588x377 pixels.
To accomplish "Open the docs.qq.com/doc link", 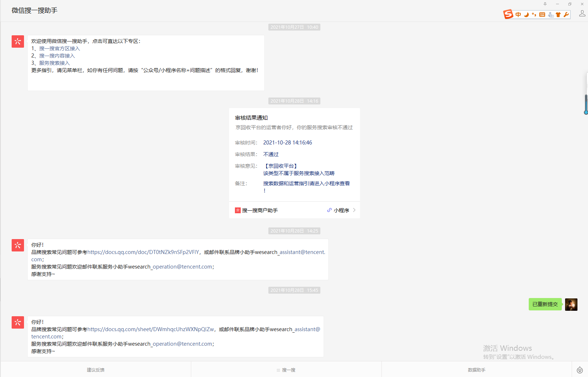I will (x=143, y=252).
